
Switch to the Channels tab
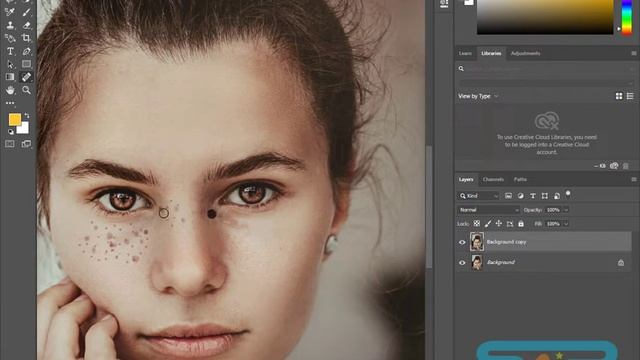[493, 180]
